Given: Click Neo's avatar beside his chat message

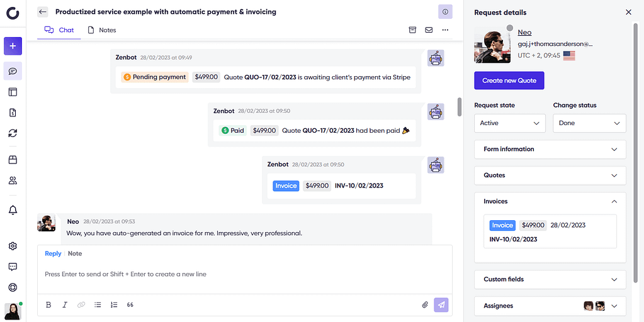Looking at the screenshot, I should point(47,223).
